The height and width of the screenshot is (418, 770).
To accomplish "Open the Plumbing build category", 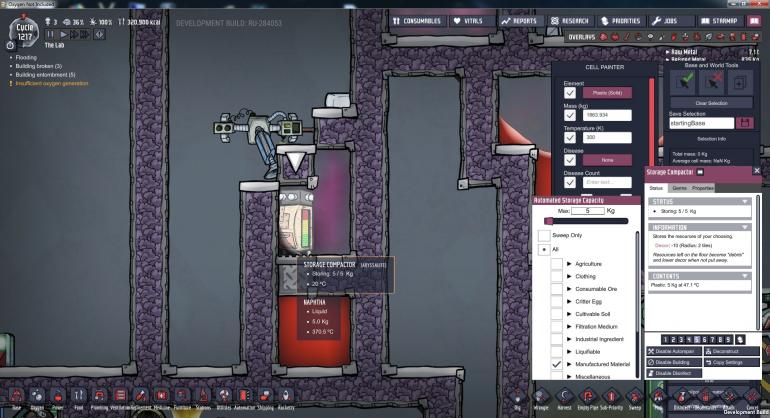I will (99, 396).
